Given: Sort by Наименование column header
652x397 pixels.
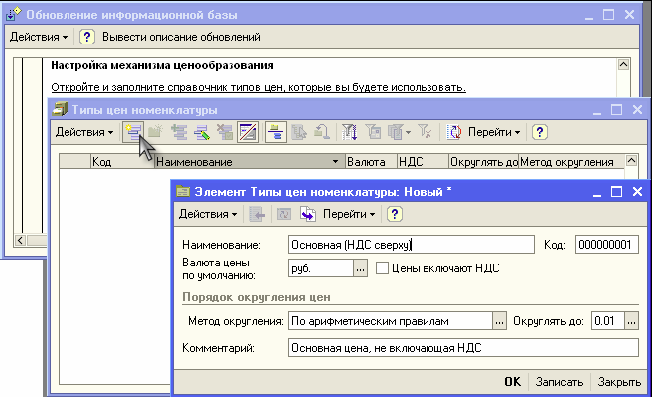Looking at the screenshot, I should pos(250,162).
